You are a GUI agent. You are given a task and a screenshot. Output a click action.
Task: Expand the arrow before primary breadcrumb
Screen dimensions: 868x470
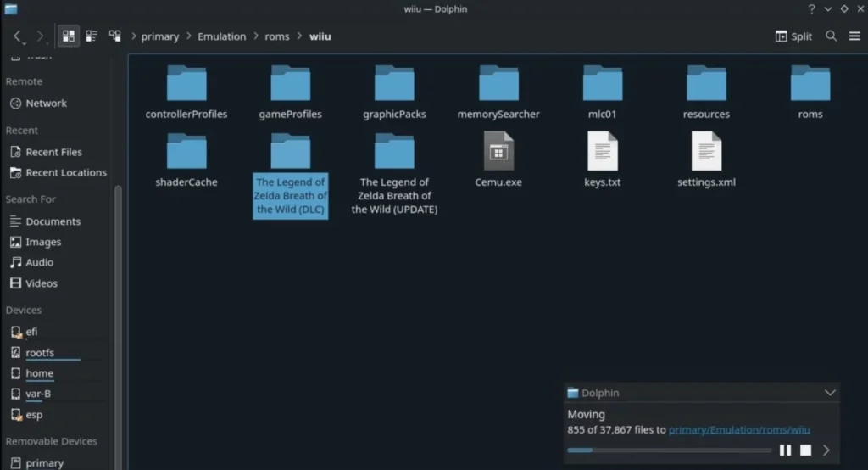point(133,36)
